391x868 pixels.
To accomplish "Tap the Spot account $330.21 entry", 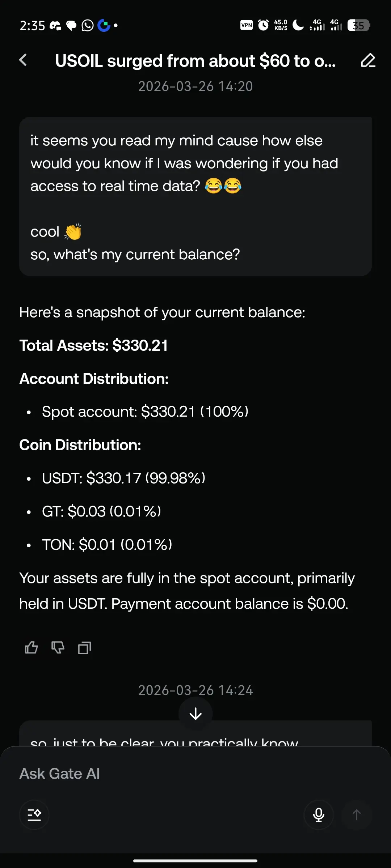I will 145,412.
